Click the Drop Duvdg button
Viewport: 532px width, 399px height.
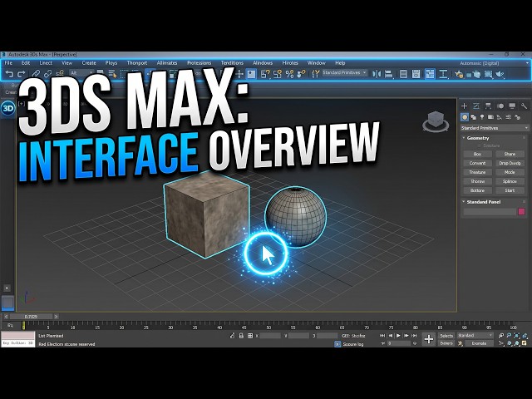tap(510, 163)
